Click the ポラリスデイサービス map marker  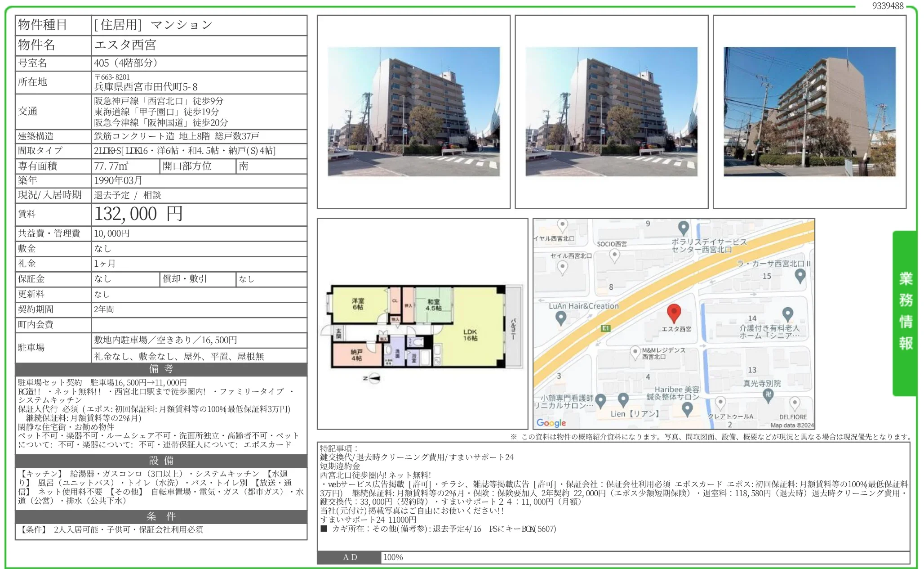click(x=683, y=228)
